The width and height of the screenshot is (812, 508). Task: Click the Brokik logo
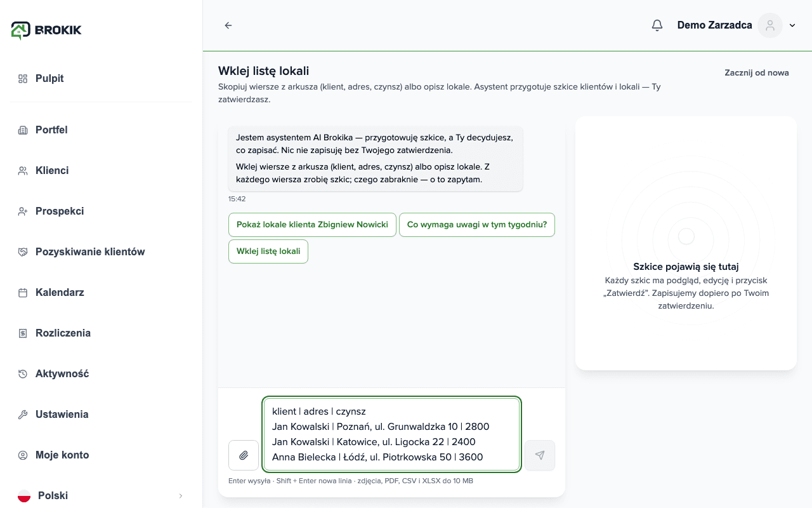click(x=46, y=30)
